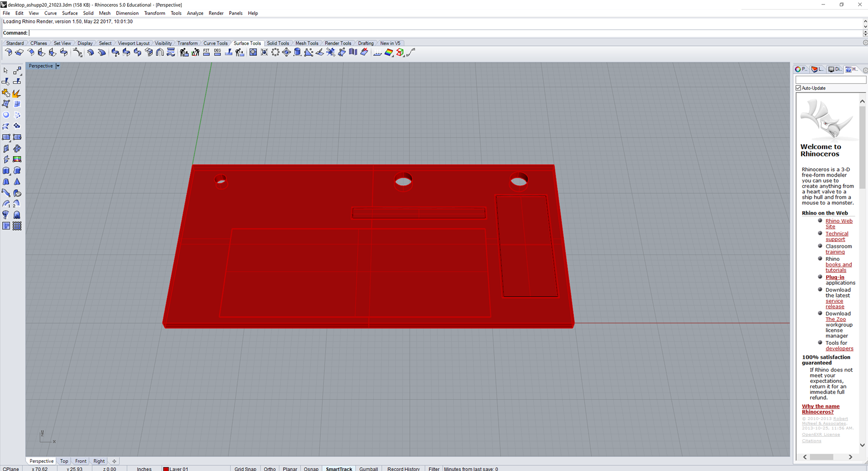
Task: Click the arch-shaped surface toolbar icon
Action: coord(160,52)
